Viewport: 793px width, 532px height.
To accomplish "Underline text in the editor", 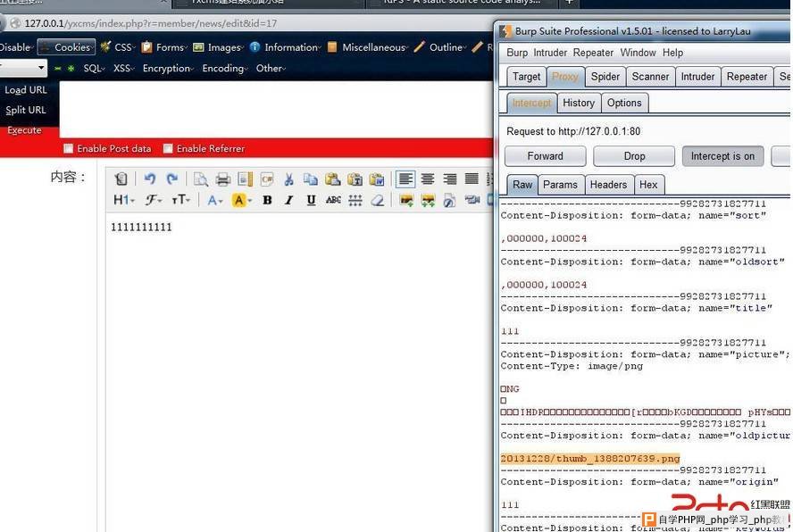I will click(x=311, y=200).
